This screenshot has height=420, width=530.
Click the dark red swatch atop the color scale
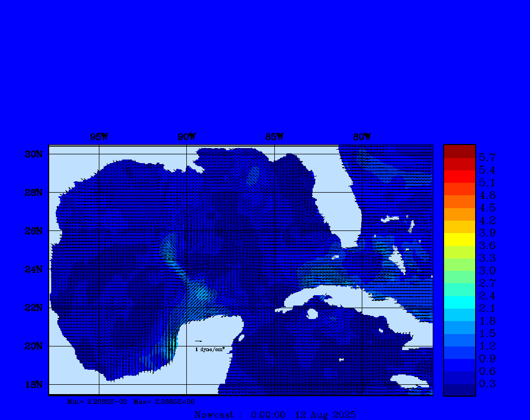(459, 151)
